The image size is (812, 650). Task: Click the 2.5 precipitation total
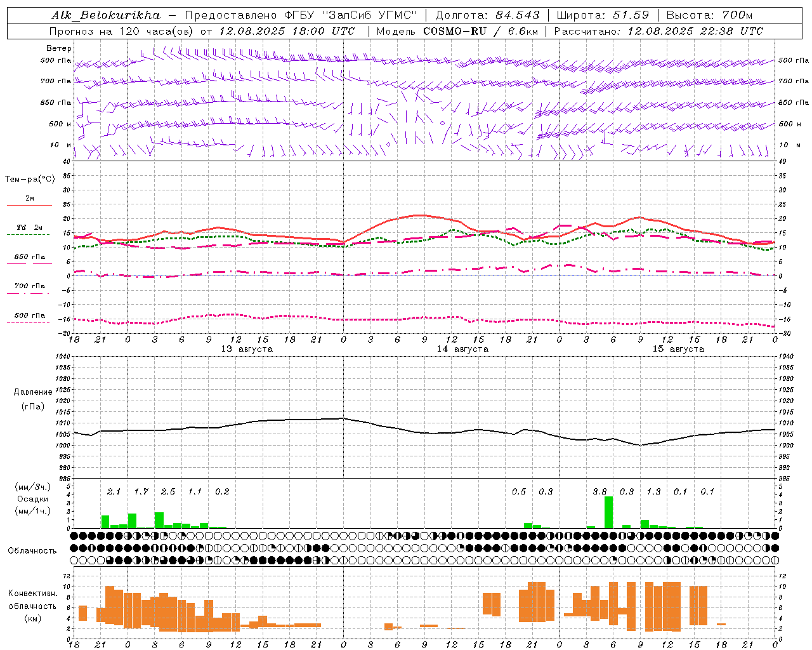(x=168, y=491)
